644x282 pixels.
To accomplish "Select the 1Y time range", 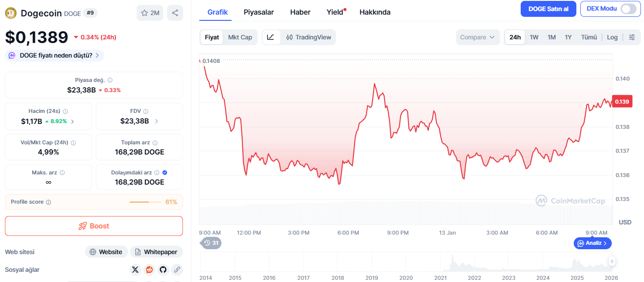I will [568, 37].
